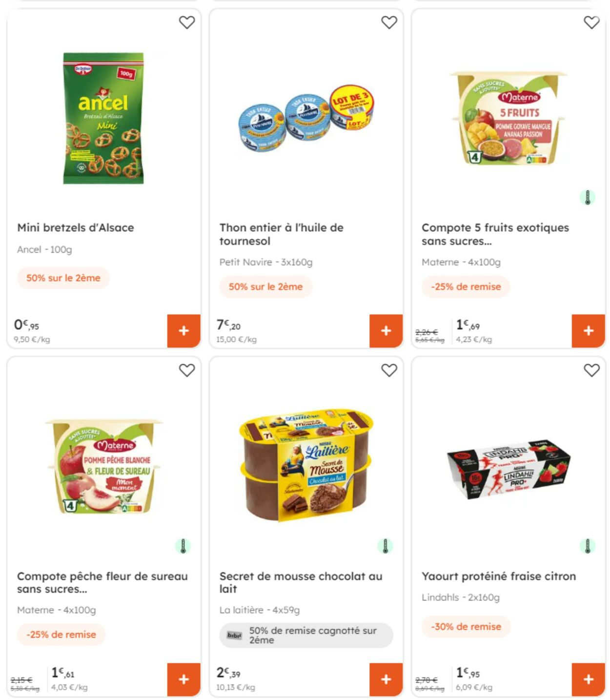Add Mini bretzels d'Alsace to cart
610x700 pixels.
tap(183, 330)
